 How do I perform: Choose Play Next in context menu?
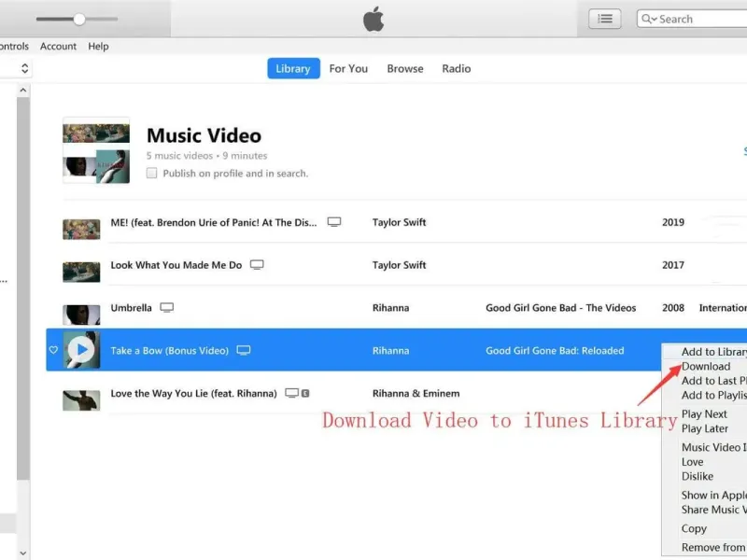point(704,413)
